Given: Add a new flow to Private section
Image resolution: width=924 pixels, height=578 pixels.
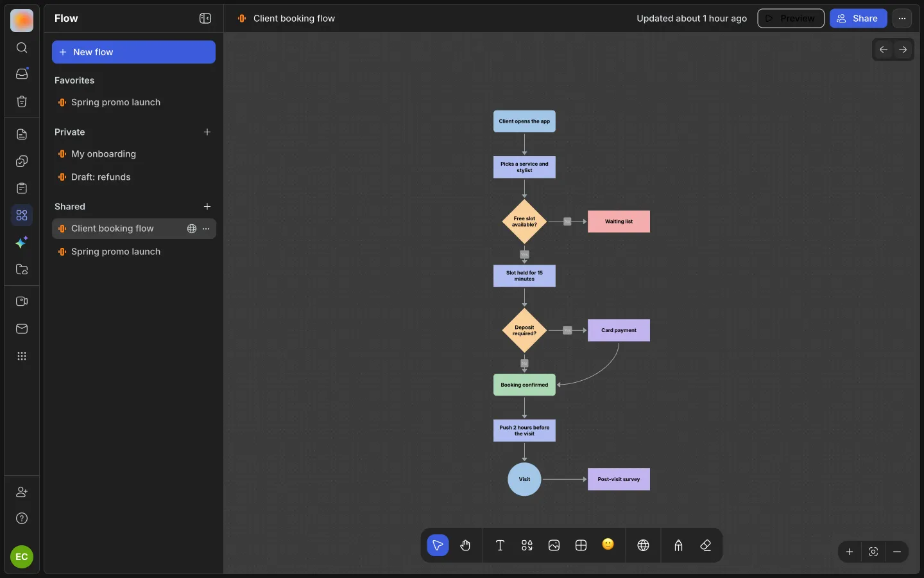Looking at the screenshot, I should pyautogui.click(x=207, y=132).
